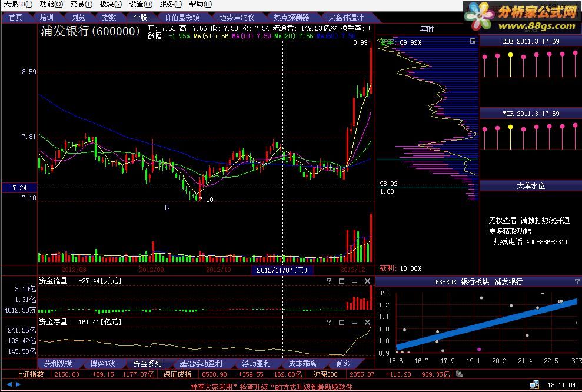Click the 18:11:04 clock
The height and width of the screenshot is (392, 582).
point(561,385)
